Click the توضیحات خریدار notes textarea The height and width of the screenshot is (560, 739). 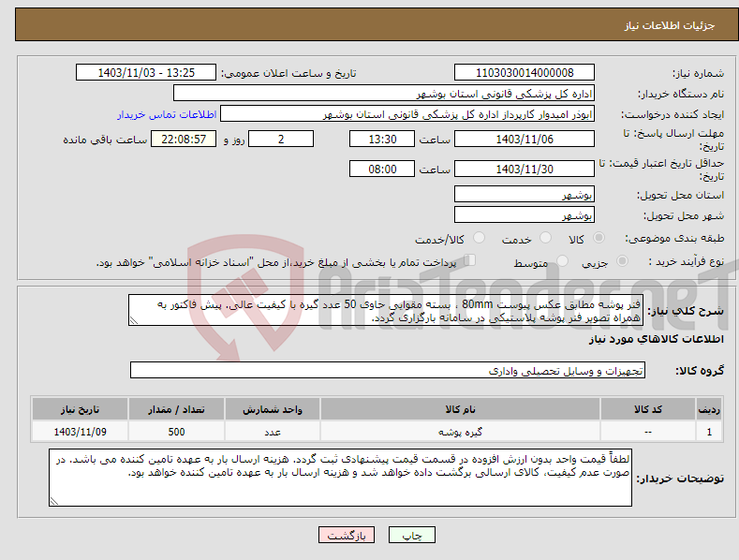pyautogui.click(x=340, y=478)
